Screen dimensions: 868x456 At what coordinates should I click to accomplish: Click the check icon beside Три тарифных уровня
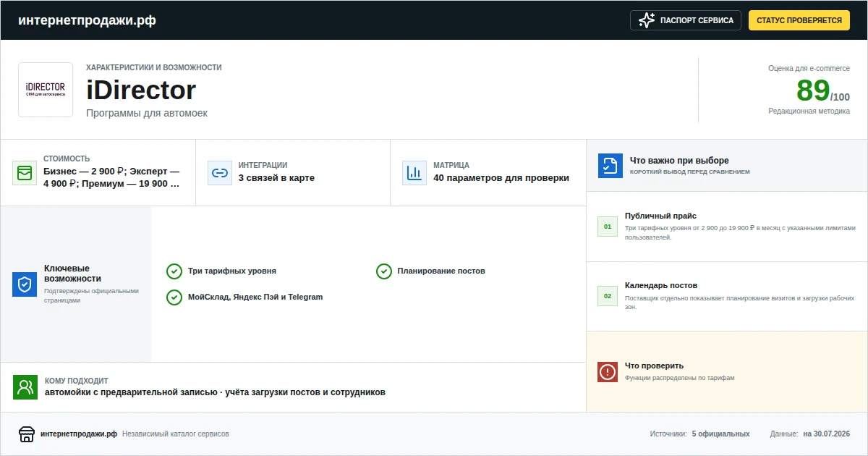coord(174,271)
